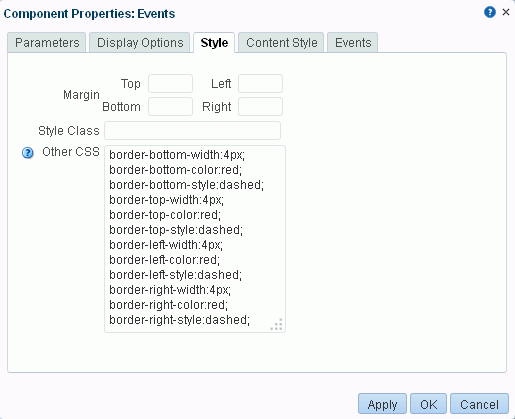Confirm with the OK button

[x=428, y=404]
